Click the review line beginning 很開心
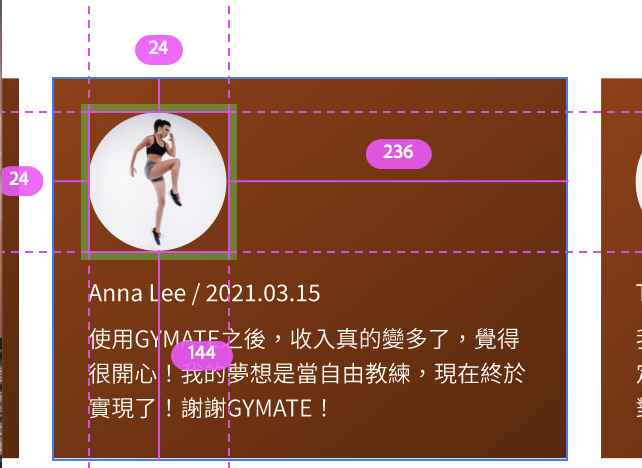642x468 pixels. 307,373
